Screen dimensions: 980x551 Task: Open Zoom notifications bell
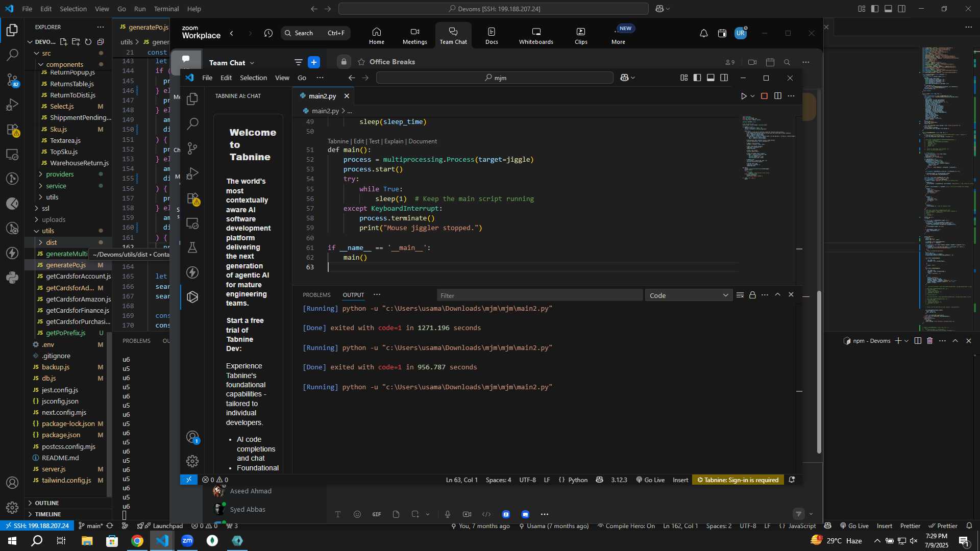(x=703, y=33)
